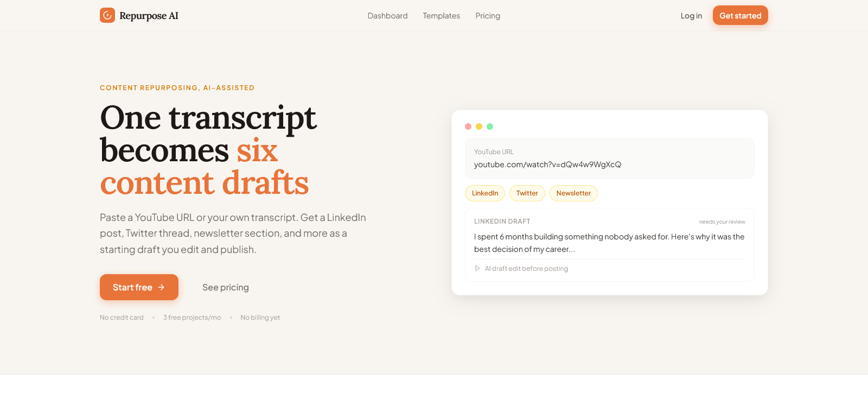Screen dimensions: 868x405
Task: Click the red dot in the preview window
Action: 468,126
